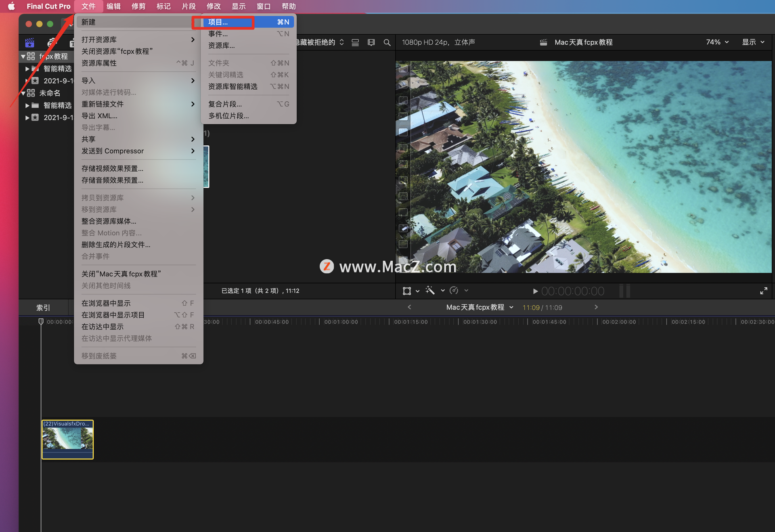This screenshot has height=532, width=775.
Task: Expand the 共享 submenu
Action: tap(138, 139)
